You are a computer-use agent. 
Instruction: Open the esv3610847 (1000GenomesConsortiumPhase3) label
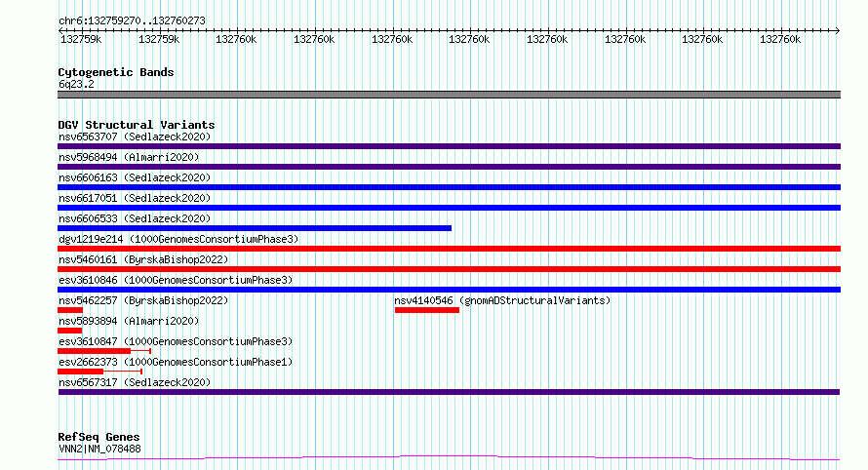point(176,341)
